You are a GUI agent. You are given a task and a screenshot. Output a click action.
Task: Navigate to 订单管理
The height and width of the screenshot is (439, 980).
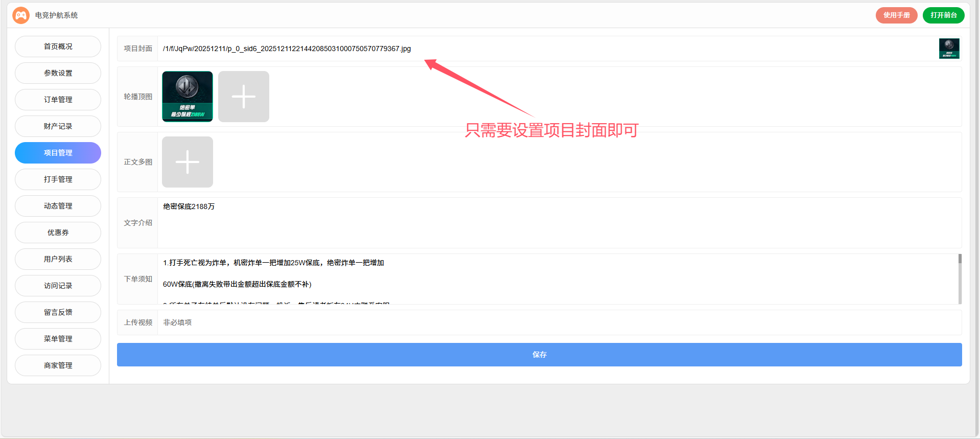58,100
